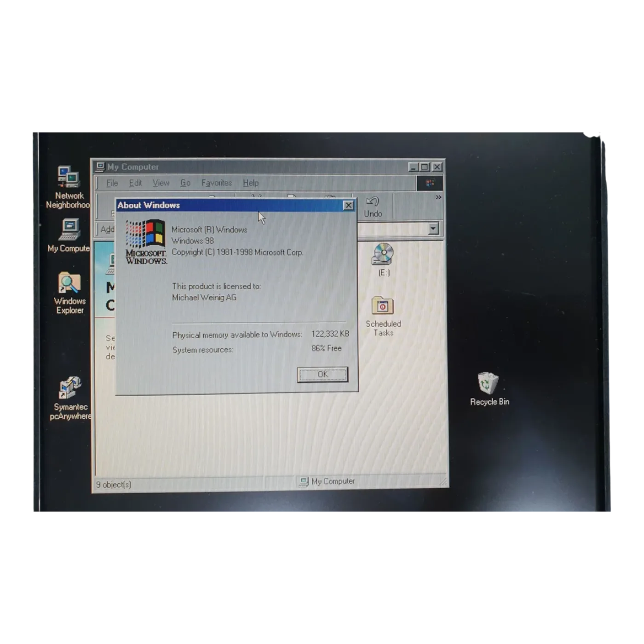This screenshot has height=644, width=644.
Task: Click the "Copyright (C) 1981-1998 Microsoft Corp." line
Action: coord(237,252)
